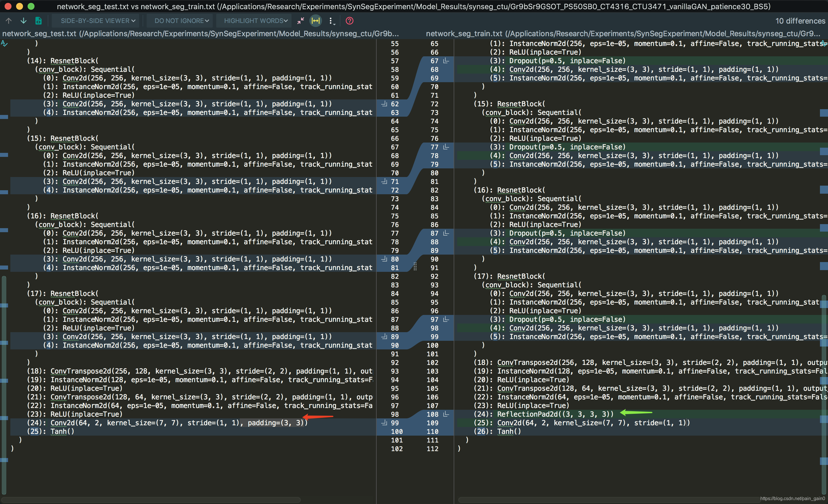
Task: Click the horizontal scrollbar at the bottom left
Action: tap(151, 500)
